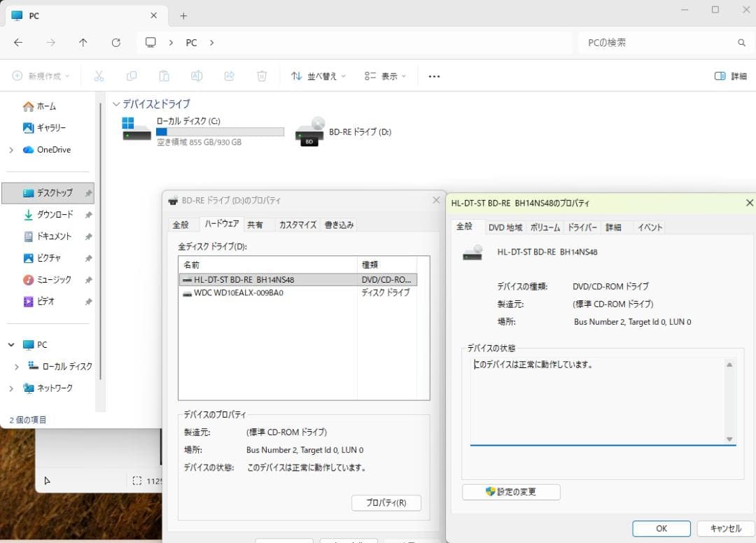Select the BD-RE drive (D:) icon
The width and height of the screenshot is (756, 543).
click(309, 131)
